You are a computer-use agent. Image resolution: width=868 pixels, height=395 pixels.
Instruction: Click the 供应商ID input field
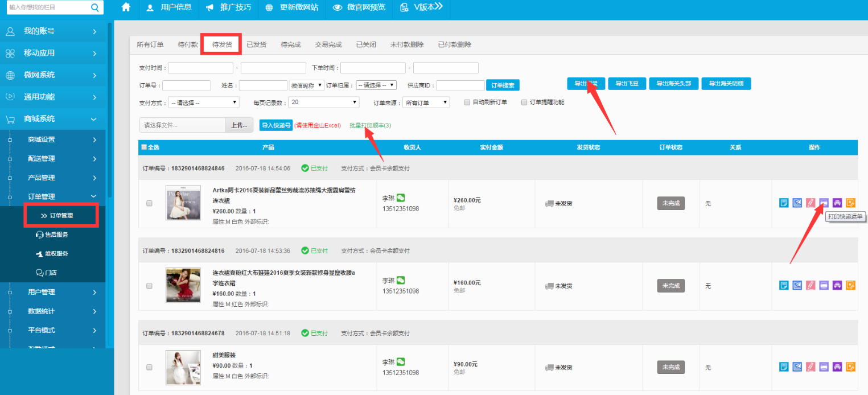(x=460, y=85)
